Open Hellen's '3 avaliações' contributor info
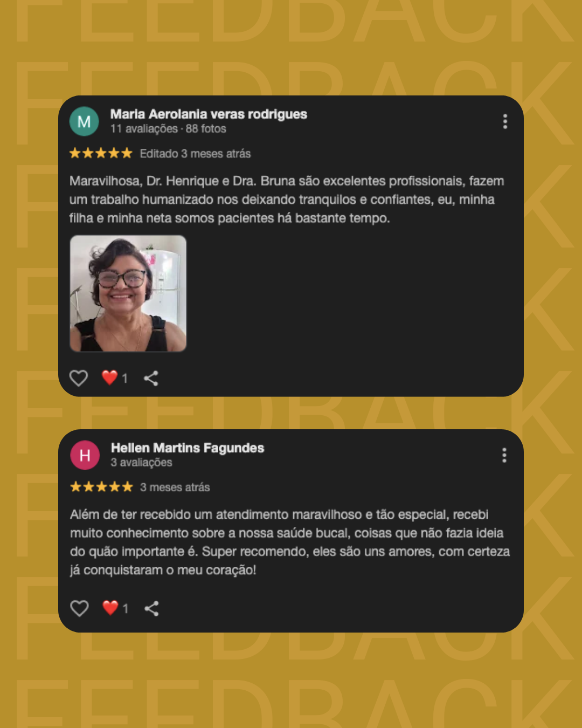Image resolution: width=582 pixels, height=728 pixels. pyautogui.click(x=142, y=463)
